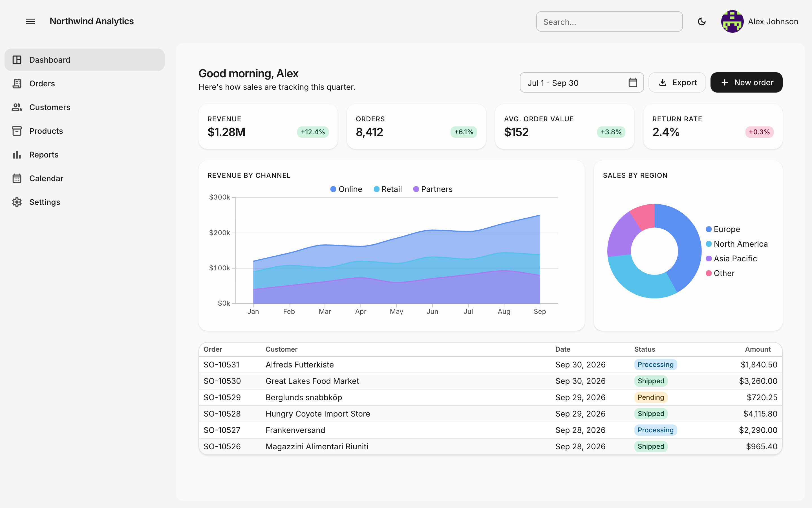Click the Amount column header
The height and width of the screenshot is (508, 812).
tap(758, 349)
